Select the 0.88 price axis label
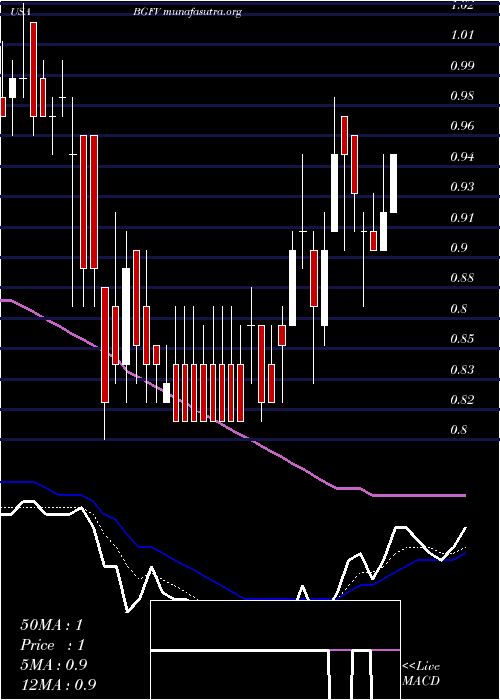This screenshot has width=500, height=700. 462,278
